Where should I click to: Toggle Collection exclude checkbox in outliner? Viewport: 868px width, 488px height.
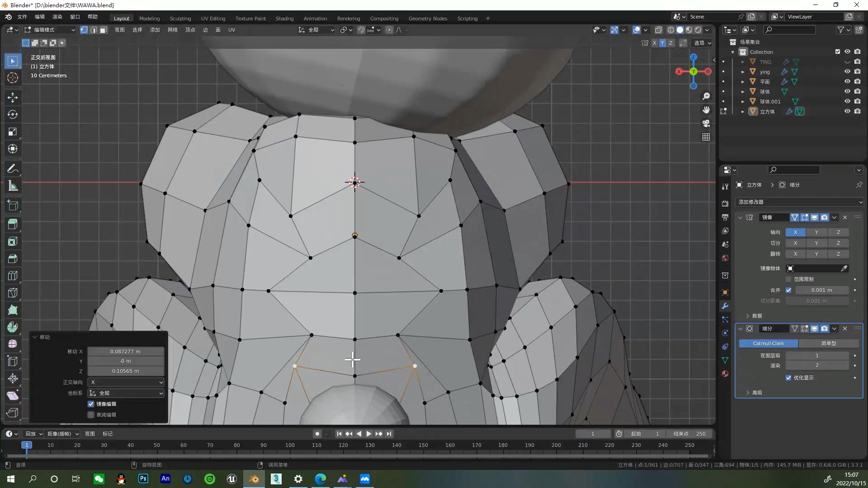(837, 52)
